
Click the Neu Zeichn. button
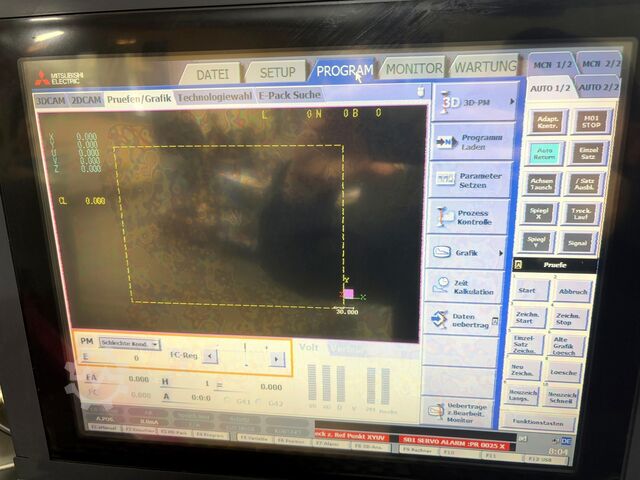pos(522,370)
